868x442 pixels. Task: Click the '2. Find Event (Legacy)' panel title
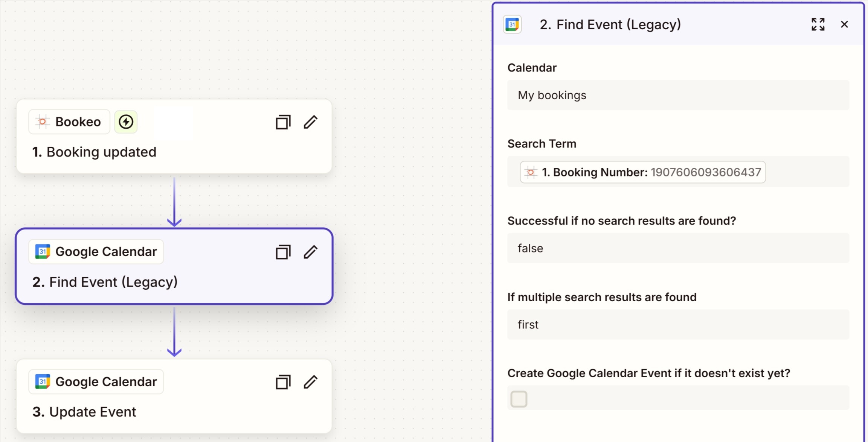pos(610,25)
